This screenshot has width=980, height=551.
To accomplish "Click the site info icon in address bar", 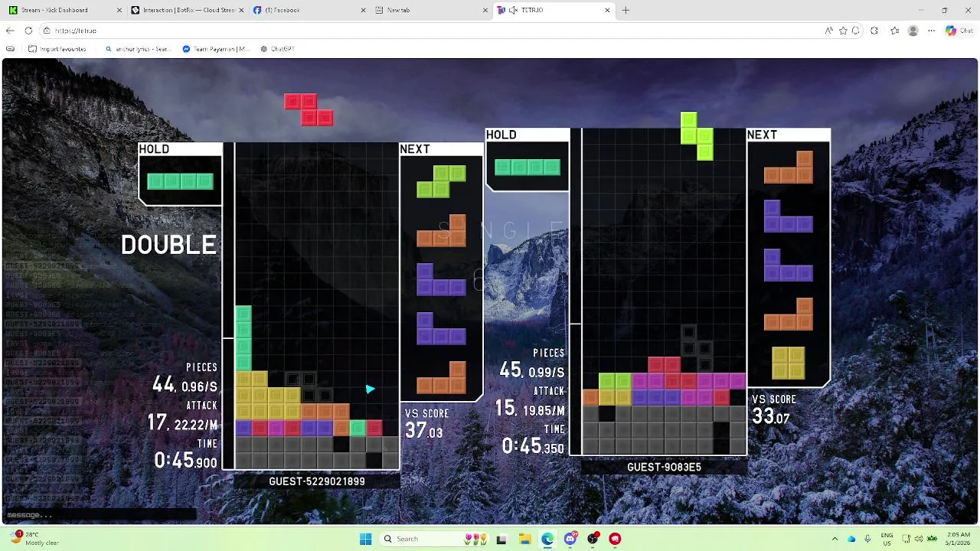I will point(47,31).
